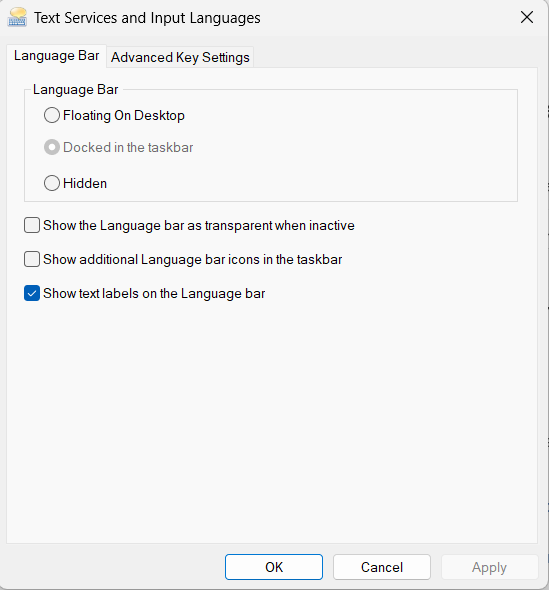This screenshot has width=549, height=590.
Task: Click the Apply button
Action: tap(489, 567)
